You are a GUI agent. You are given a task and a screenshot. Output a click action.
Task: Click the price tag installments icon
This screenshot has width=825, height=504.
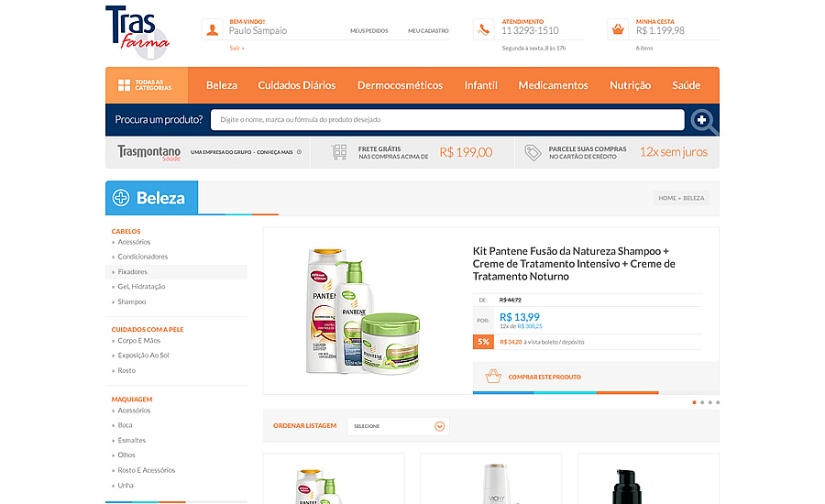pyautogui.click(x=533, y=152)
